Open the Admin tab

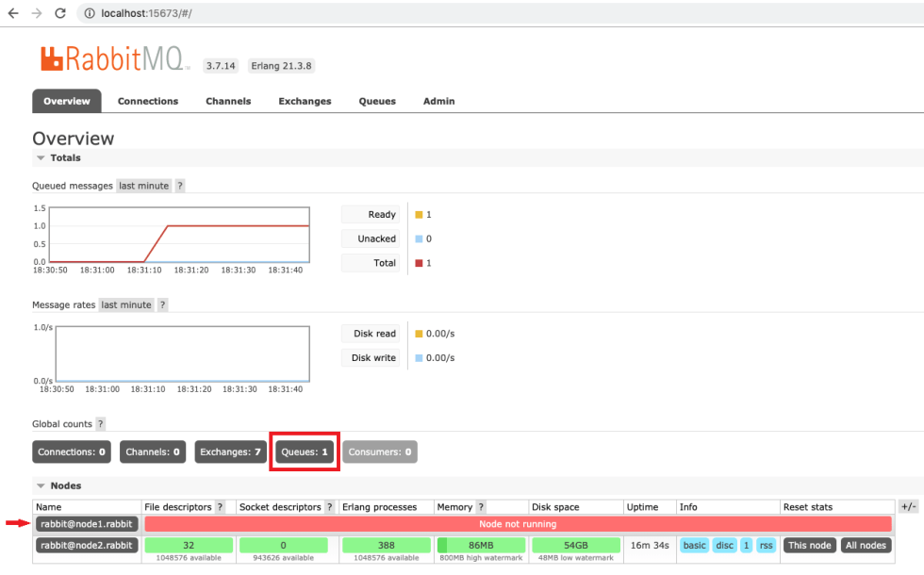click(x=439, y=101)
